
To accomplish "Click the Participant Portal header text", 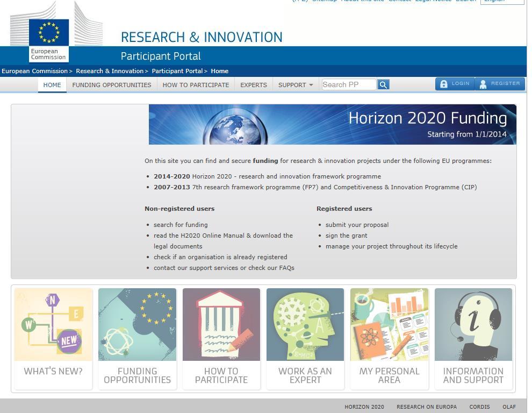I will [x=161, y=56].
